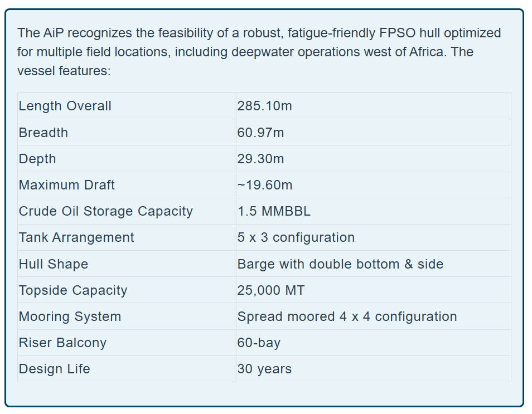Select the 1.5 MMBBL value
This screenshot has width=532, height=414.
pos(274,211)
